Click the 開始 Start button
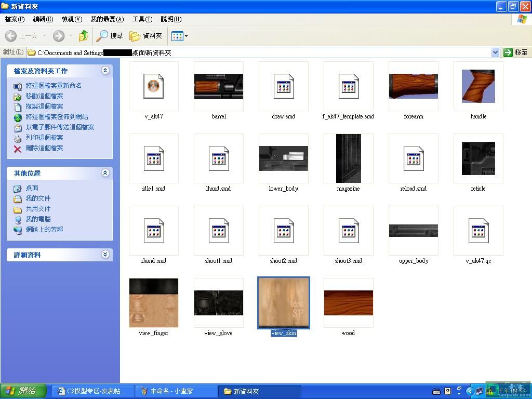Screen dimensions: 532x399 click(x=23, y=391)
